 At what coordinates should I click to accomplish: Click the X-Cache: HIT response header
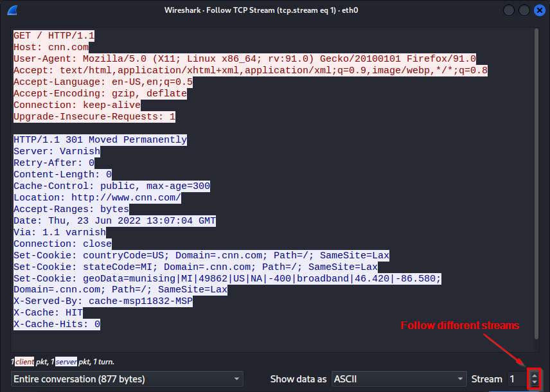point(48,313)
